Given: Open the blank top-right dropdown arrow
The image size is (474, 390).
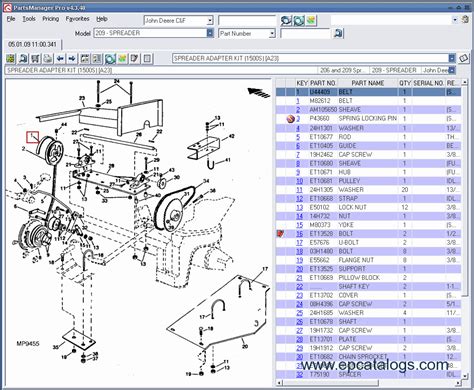Looking at the screenshot, I should click(x=455, y=20).
